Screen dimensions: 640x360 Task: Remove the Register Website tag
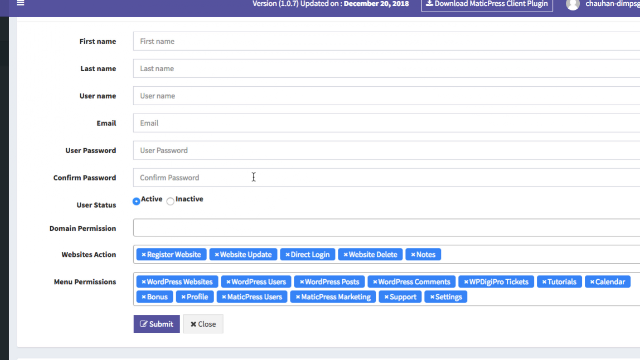click(x=144, y=255)
